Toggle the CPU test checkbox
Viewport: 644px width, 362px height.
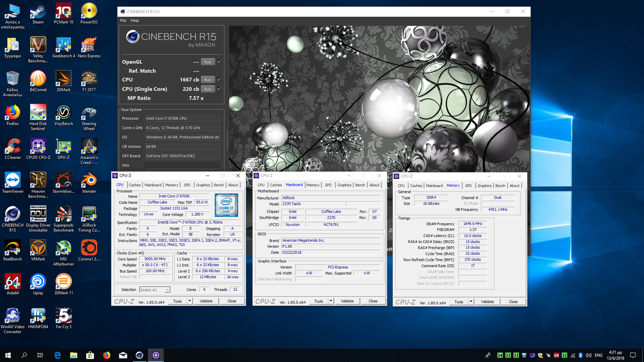pyautogui.click(x=219, y=79)
